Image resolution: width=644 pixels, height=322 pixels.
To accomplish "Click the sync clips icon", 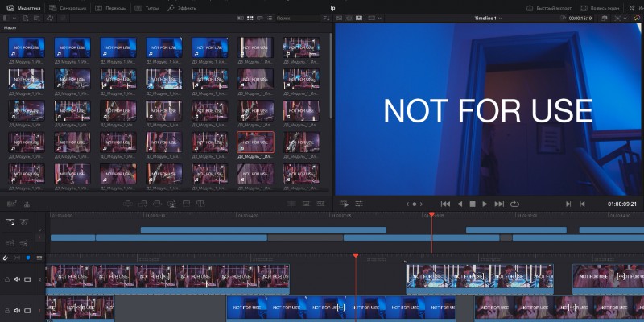I will tap(50, 18).
